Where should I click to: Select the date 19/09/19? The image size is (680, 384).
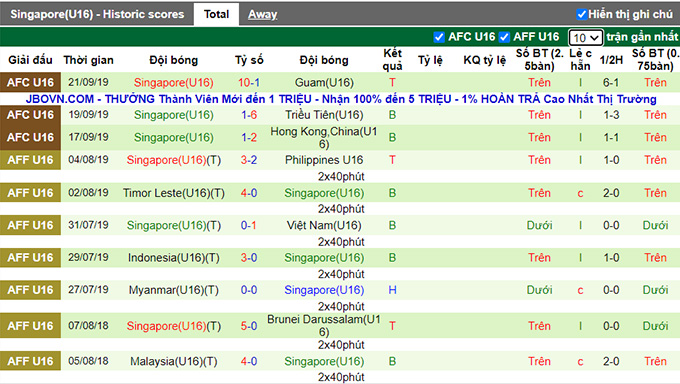(x=88, y=115)
